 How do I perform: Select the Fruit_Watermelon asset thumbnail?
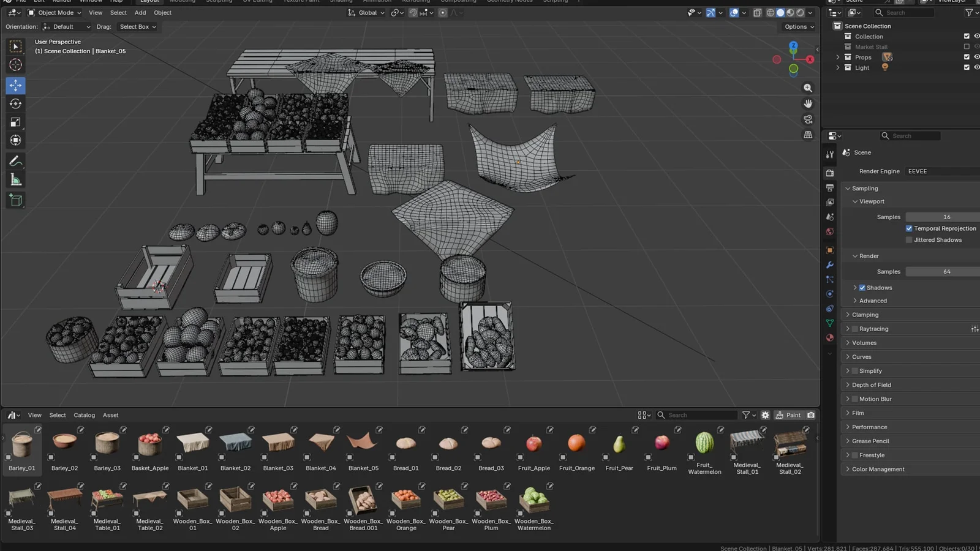point(704,442)
